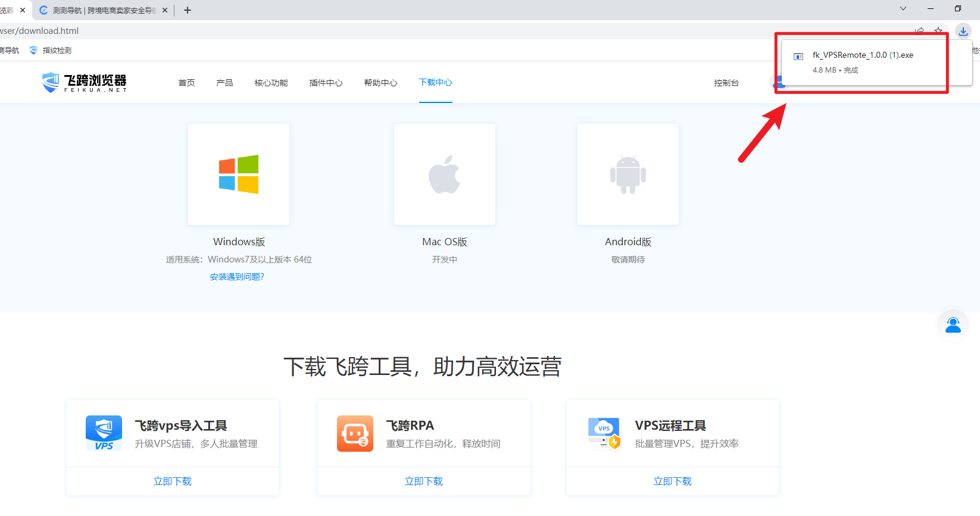Go to the 首页 nav item

[186, 83]
